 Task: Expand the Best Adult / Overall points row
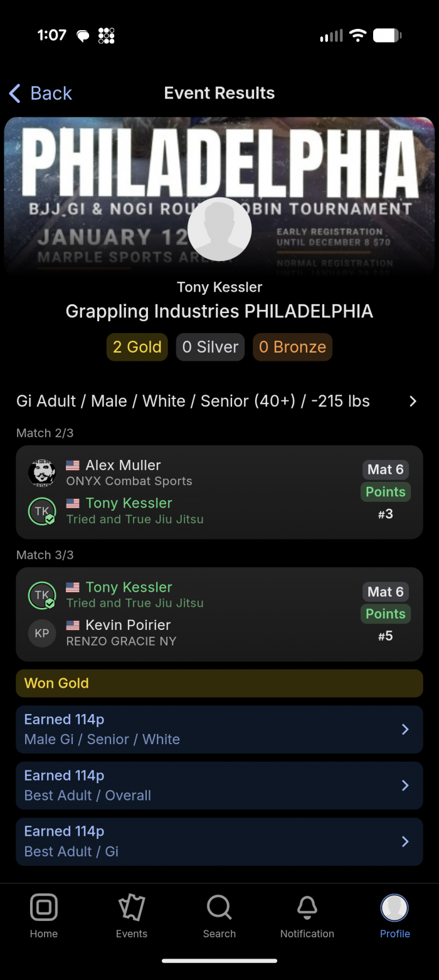pos(405,786)
